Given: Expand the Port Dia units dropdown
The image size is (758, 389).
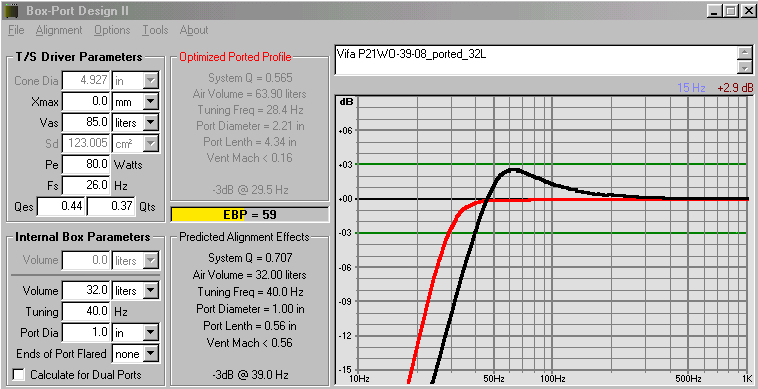Looking at the screenshot, I should coord(152,333).
